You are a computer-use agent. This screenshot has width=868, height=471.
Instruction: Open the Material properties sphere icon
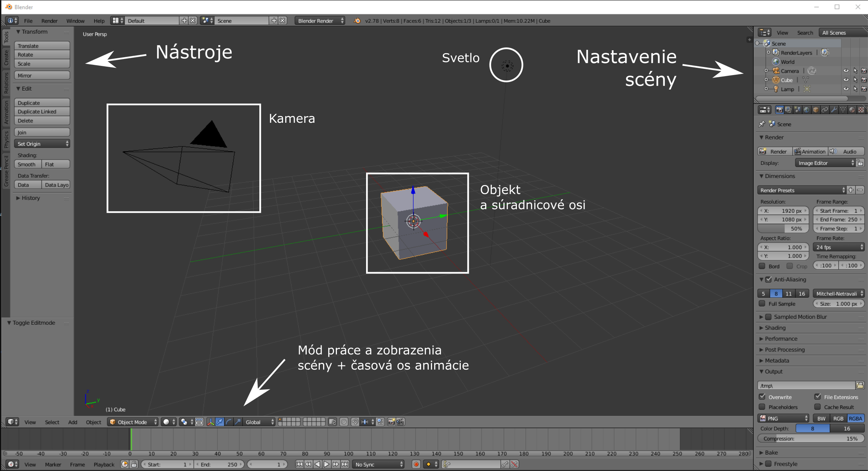[852, 110]
